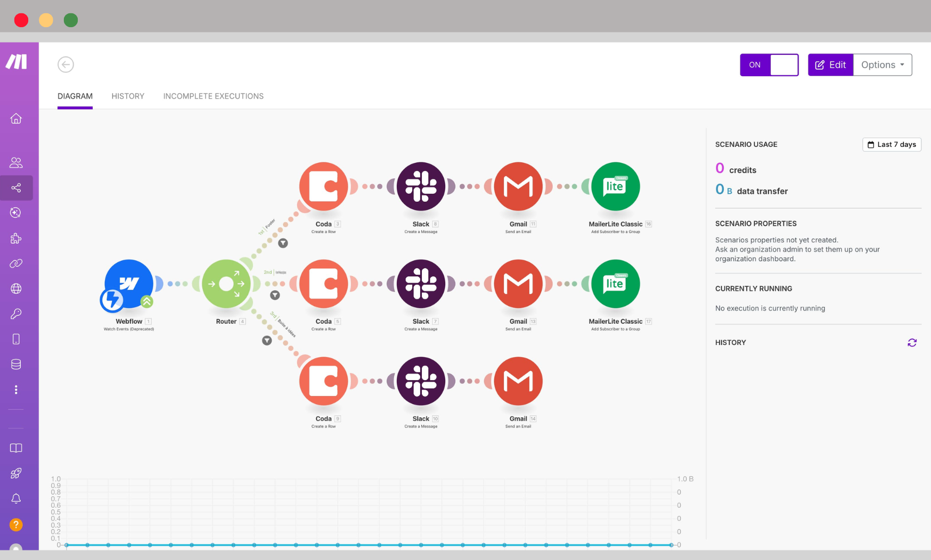
Task: Open the Coda Create a Row module on the 1st route
Action: click(x=324, y=186)
